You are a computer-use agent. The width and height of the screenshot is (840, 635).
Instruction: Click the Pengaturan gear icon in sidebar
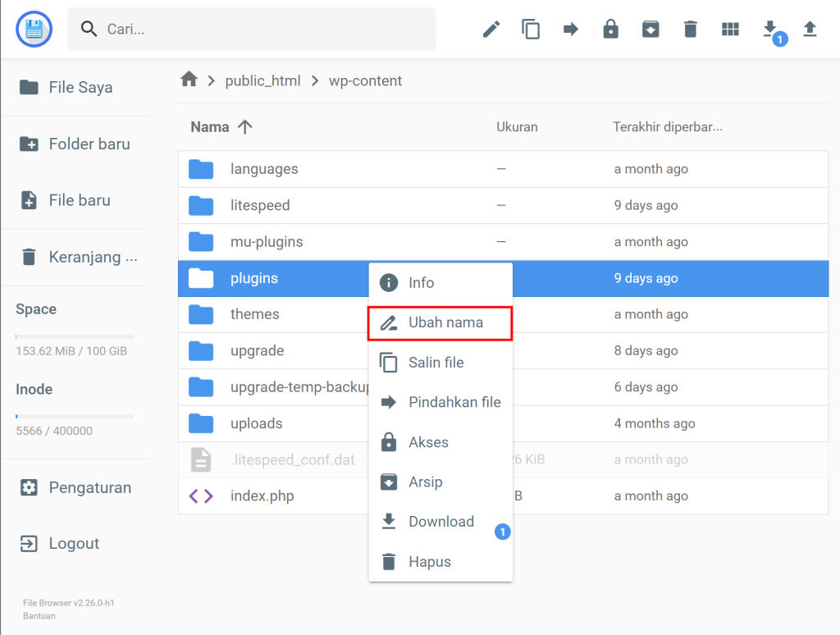click(29, 487)
